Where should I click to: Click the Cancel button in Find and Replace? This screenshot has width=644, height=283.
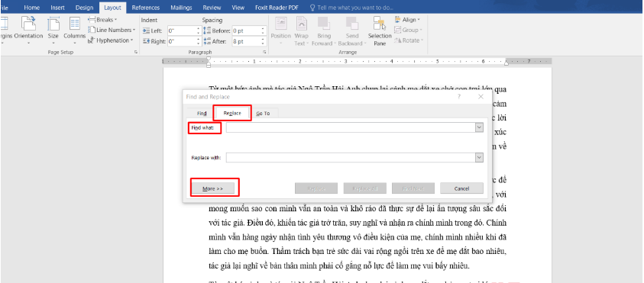(461, 188)
